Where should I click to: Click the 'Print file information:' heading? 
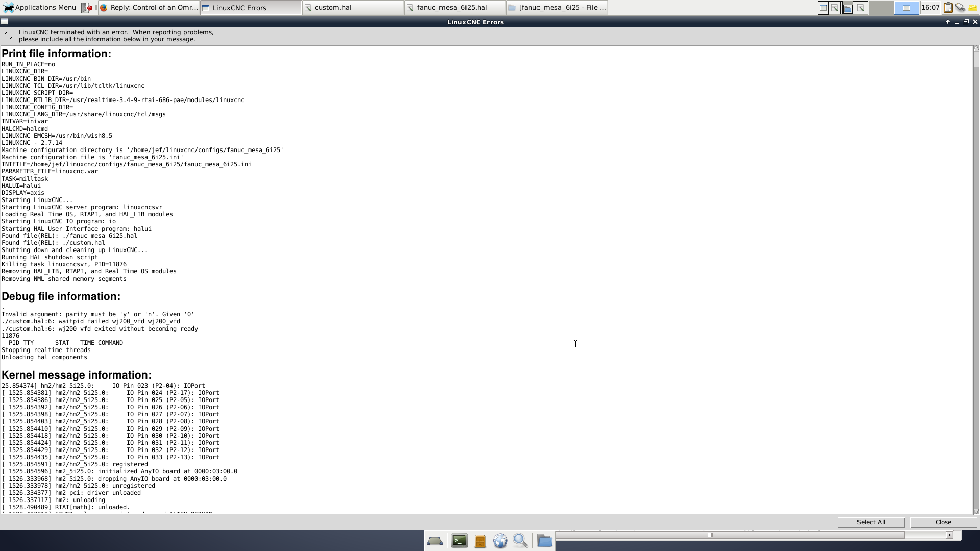[56, 54]
